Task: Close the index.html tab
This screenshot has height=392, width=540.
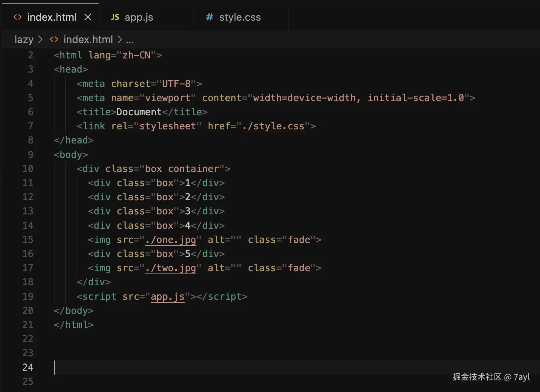Action: coord(88,17)
